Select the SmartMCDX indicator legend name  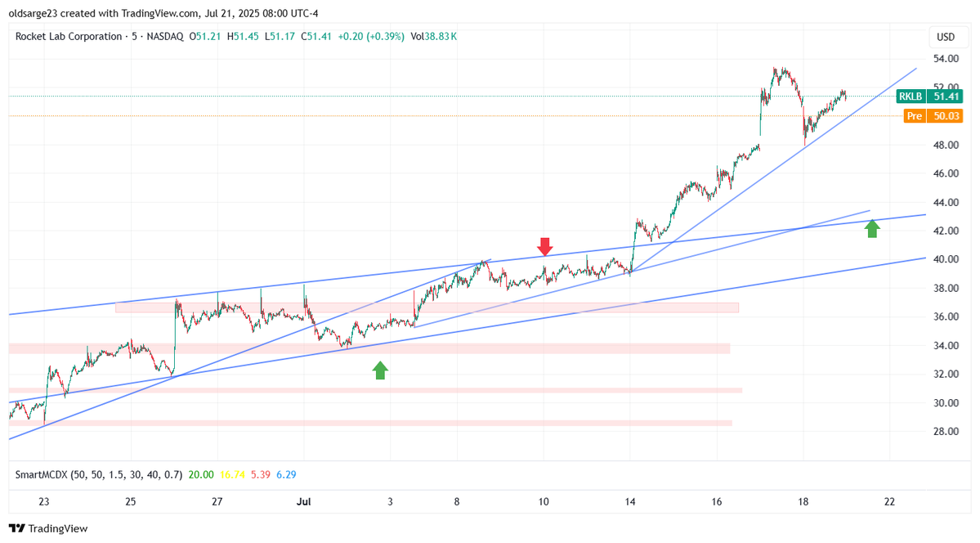click(x=99, y=475)
